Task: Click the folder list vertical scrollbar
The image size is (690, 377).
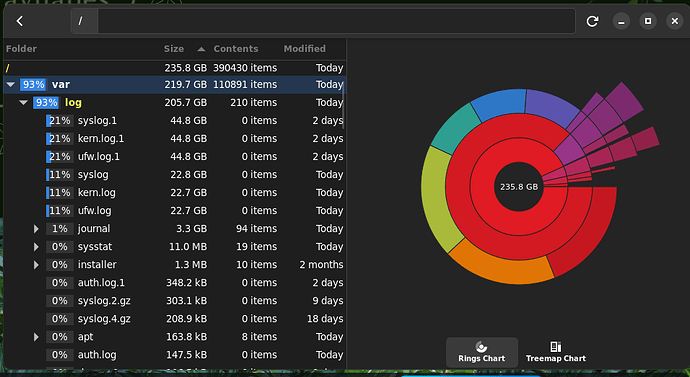Action: coord(343,105)
